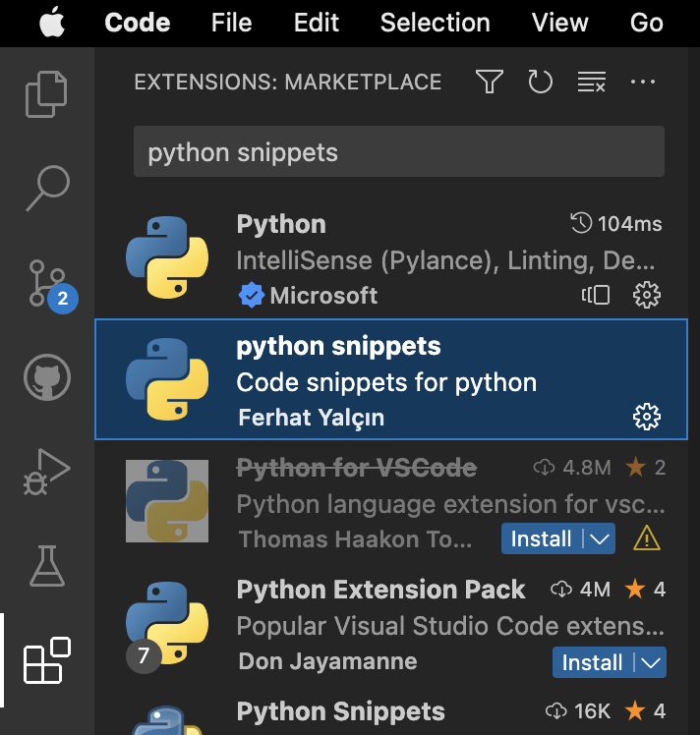Click Extensions: Marketplace panel title
700x735 pixels.
point(288,82)
